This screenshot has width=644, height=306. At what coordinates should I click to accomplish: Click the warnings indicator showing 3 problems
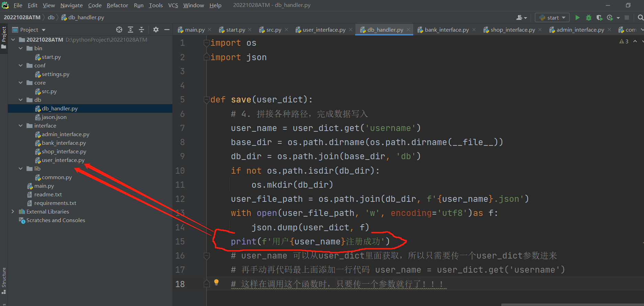(624, 41)
